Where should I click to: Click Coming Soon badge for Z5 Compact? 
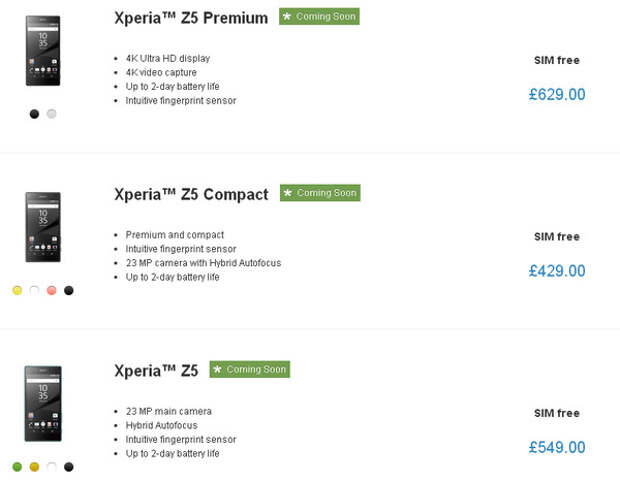[320, 193]
